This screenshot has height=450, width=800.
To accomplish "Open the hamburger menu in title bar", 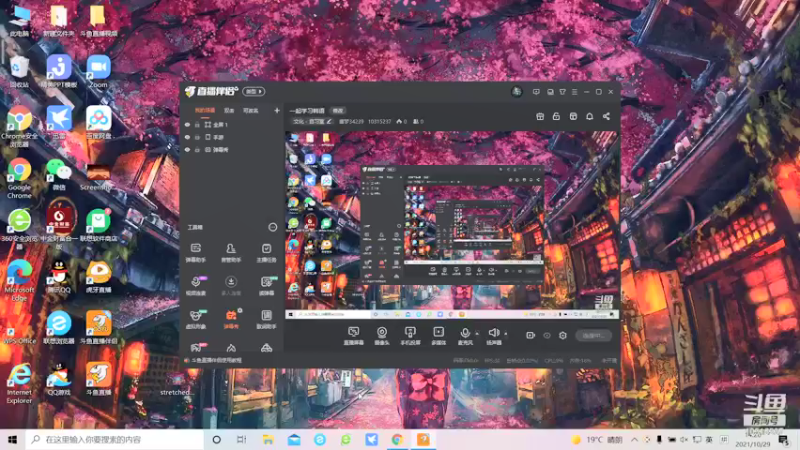I will pos(574,92).
